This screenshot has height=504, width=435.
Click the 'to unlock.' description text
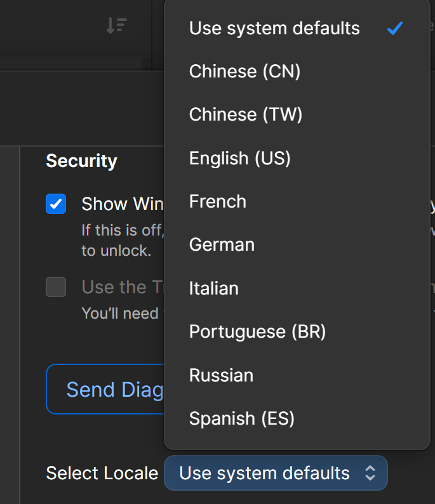coord(116,250)
